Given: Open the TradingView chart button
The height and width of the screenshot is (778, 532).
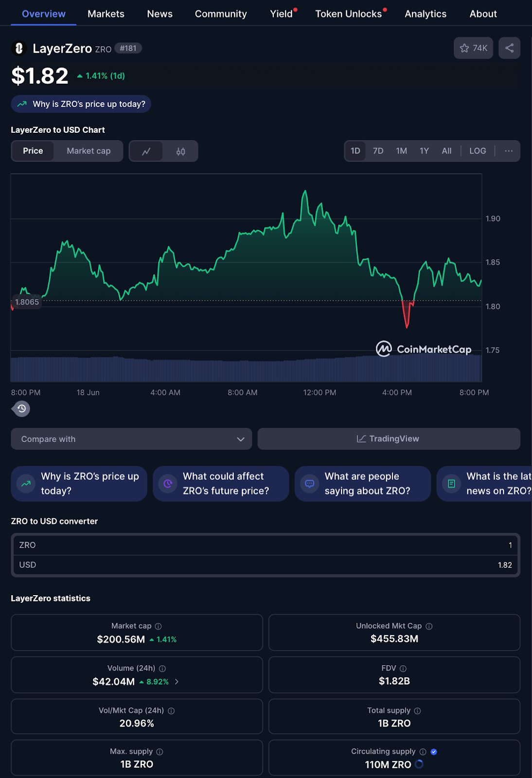Looking at the screenshot, I should pyautogui.click(x=389, y=439).
